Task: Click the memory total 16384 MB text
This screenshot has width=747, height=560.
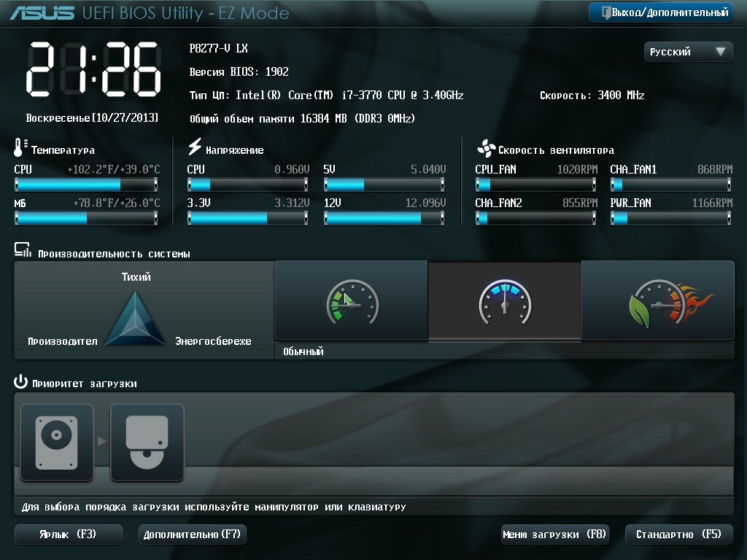Action: 302,119
